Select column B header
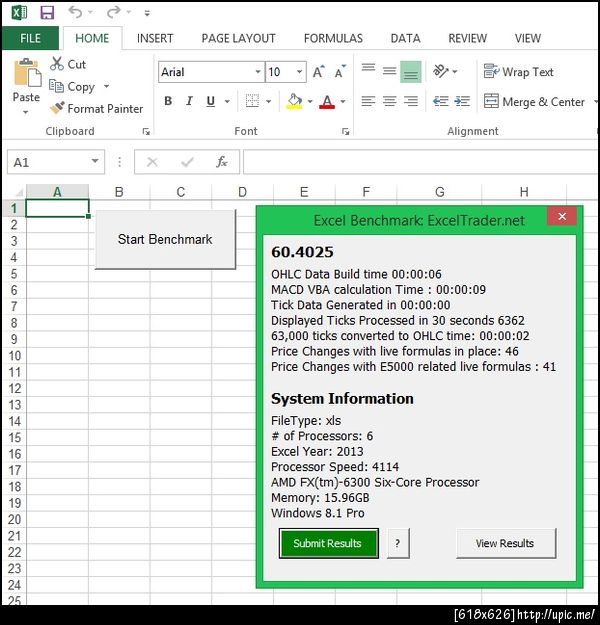The width and height of the screenshot is (600, 625). coord(119,192)
